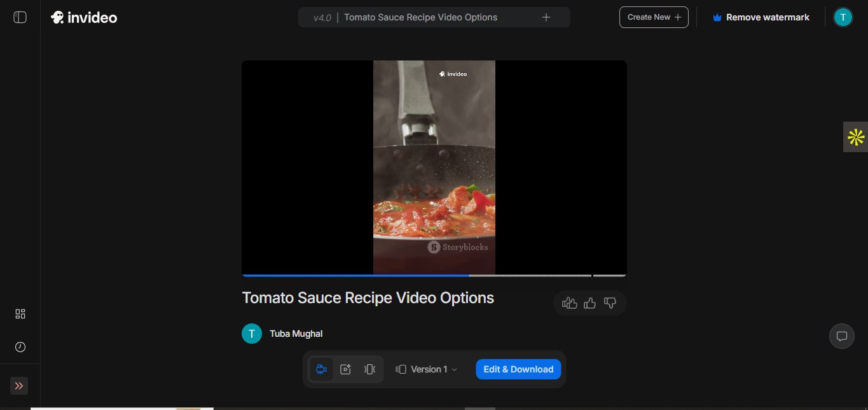Click the double thumbs-up rating icon
This screenshot has height=410, width=868.
[570, 303]
